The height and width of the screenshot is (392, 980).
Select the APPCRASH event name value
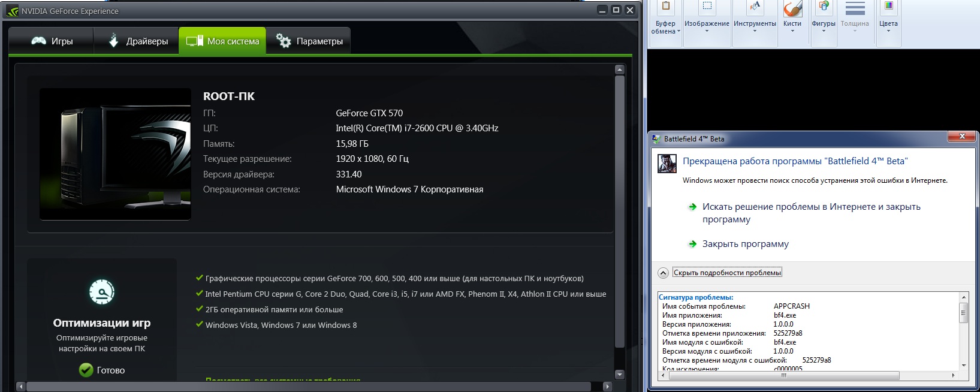coord(791,306)
